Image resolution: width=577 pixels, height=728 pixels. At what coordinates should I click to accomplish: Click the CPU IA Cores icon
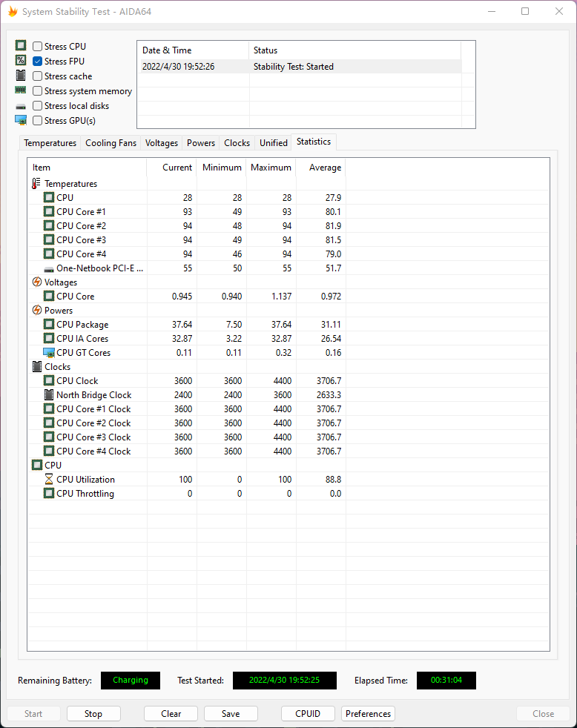pyautogui.click(x=49, y=338)
